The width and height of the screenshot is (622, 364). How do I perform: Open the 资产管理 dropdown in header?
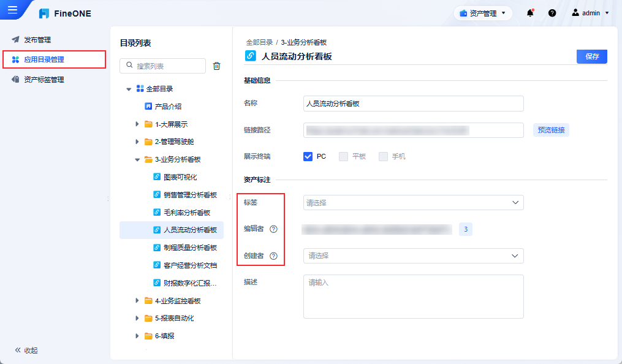point(483,13)
